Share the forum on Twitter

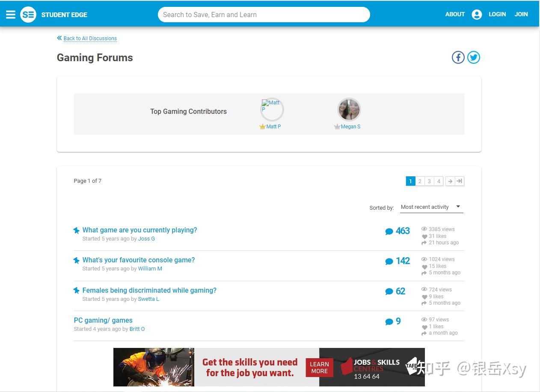473,57
